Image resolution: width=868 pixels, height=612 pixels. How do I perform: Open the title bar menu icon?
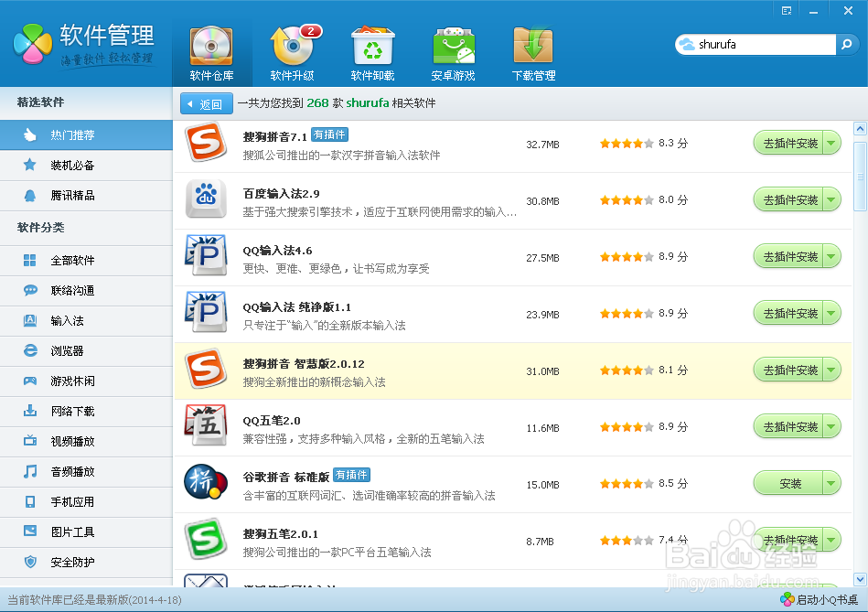pyautogui.click(x=786, y=11)
